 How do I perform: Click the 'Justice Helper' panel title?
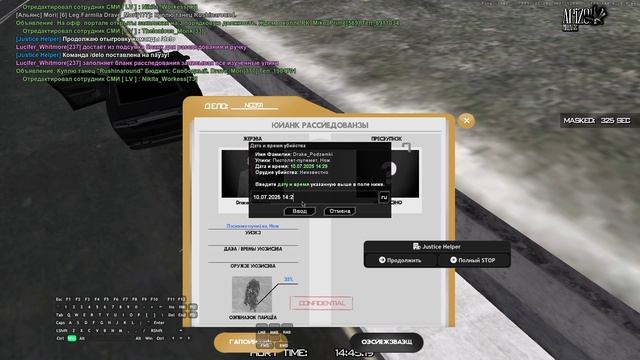click(441, 247)
